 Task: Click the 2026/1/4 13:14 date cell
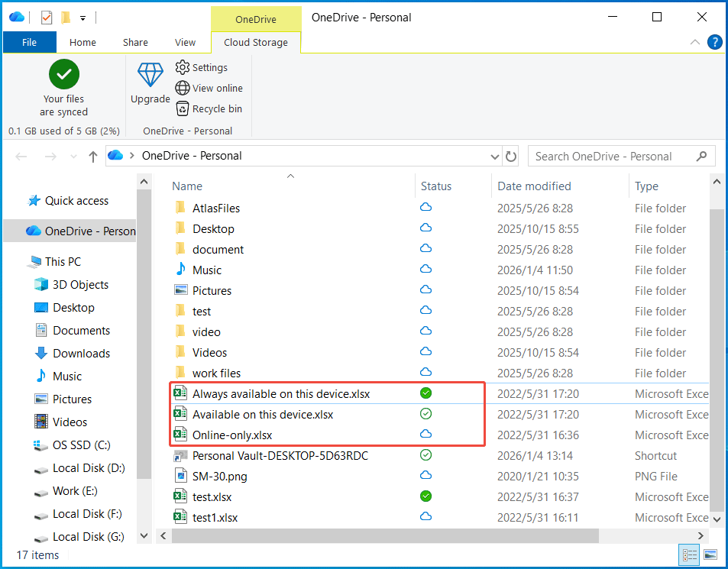pos(535,456)
